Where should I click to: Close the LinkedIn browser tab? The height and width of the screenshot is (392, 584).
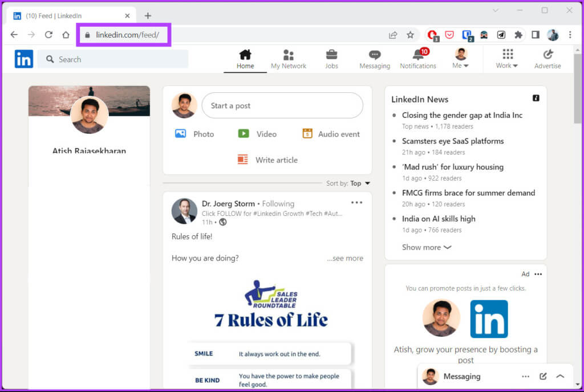pyautogui.click(x=127, y=15)
